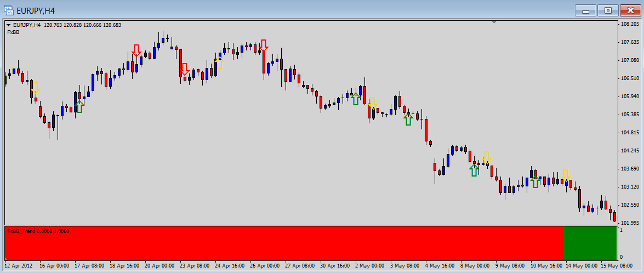Select the rightmost red down arrow
The width and height of the screenshot is (644, 273).
(264, 46)
